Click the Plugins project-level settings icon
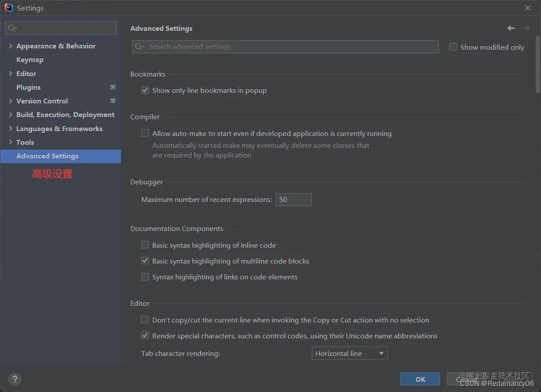This screenshot has height=392, width=541. 113,87
